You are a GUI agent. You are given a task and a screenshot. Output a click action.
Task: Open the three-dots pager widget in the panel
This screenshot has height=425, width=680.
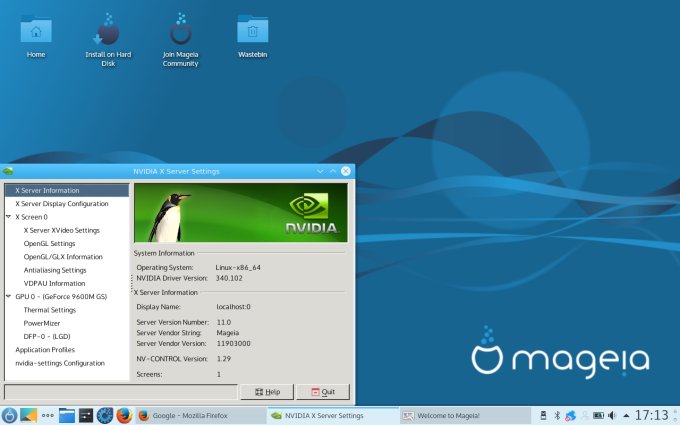coord(48,415)
